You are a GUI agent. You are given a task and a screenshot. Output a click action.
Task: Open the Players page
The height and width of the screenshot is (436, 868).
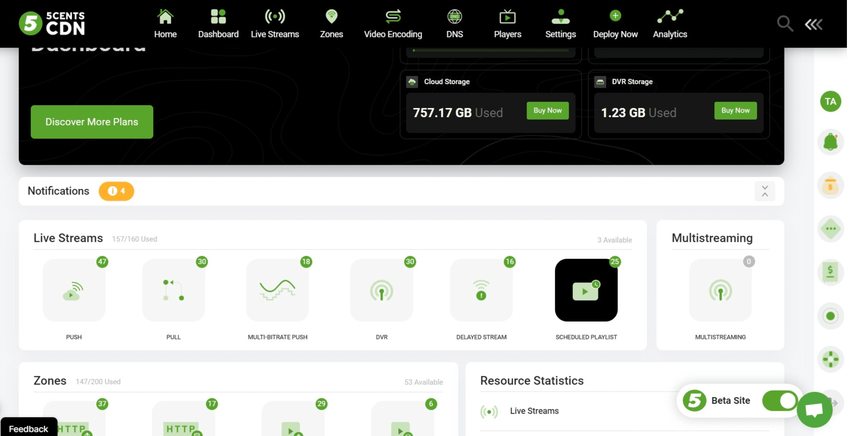click(x=507, y=24)
